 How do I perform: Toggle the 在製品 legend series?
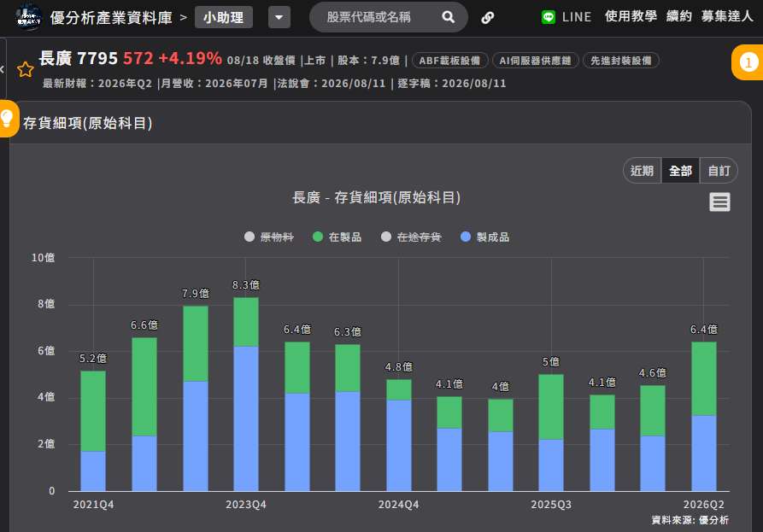[x=337, y=237]
